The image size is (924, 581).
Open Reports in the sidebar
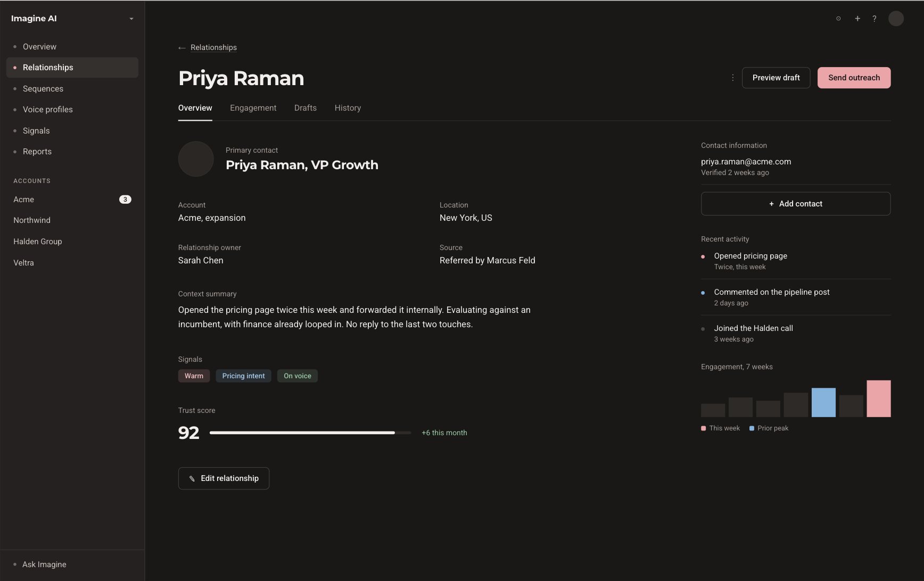(72, 152)
